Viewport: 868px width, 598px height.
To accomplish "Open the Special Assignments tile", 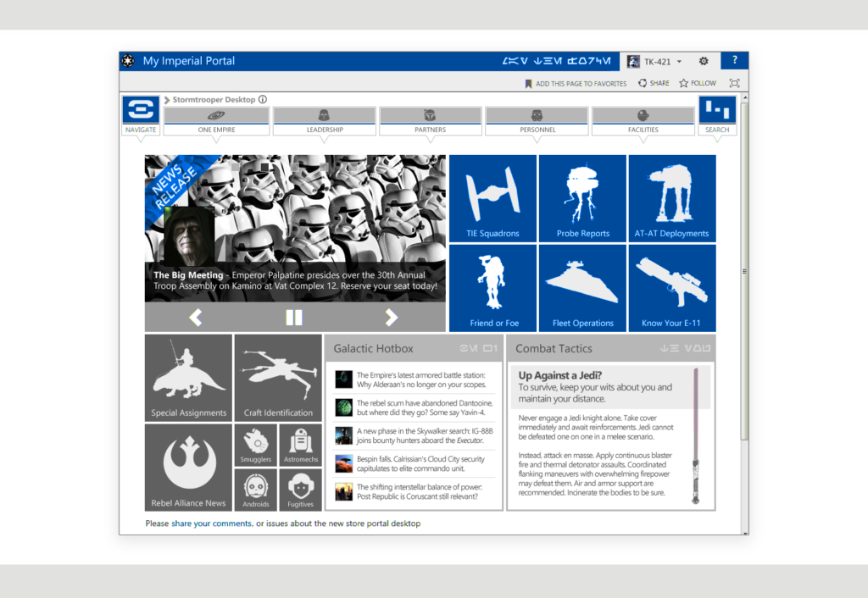I will [x=188, y=378].
